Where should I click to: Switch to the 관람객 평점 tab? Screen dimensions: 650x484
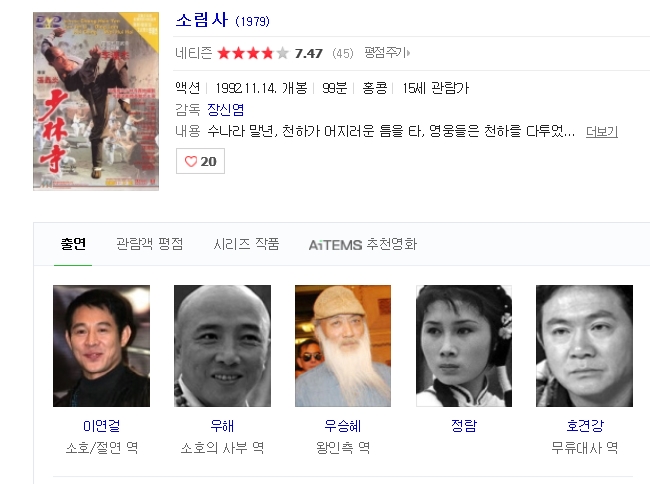pos(150,244)
